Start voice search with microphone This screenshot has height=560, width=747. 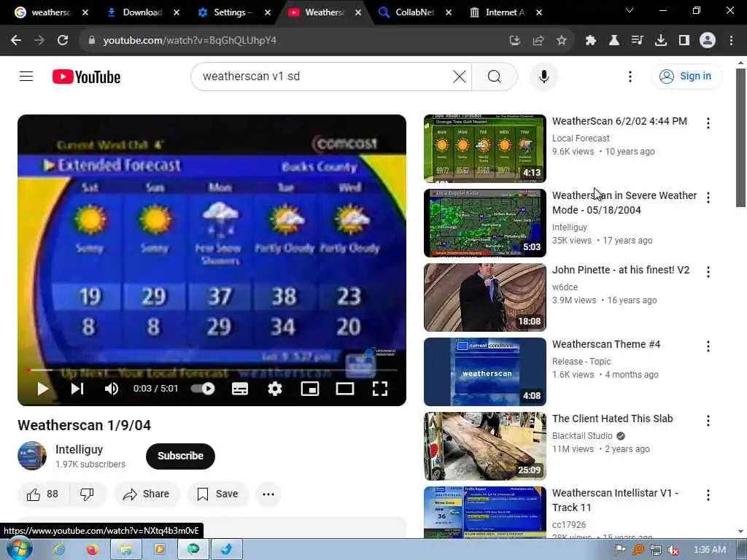pos(543,76)
